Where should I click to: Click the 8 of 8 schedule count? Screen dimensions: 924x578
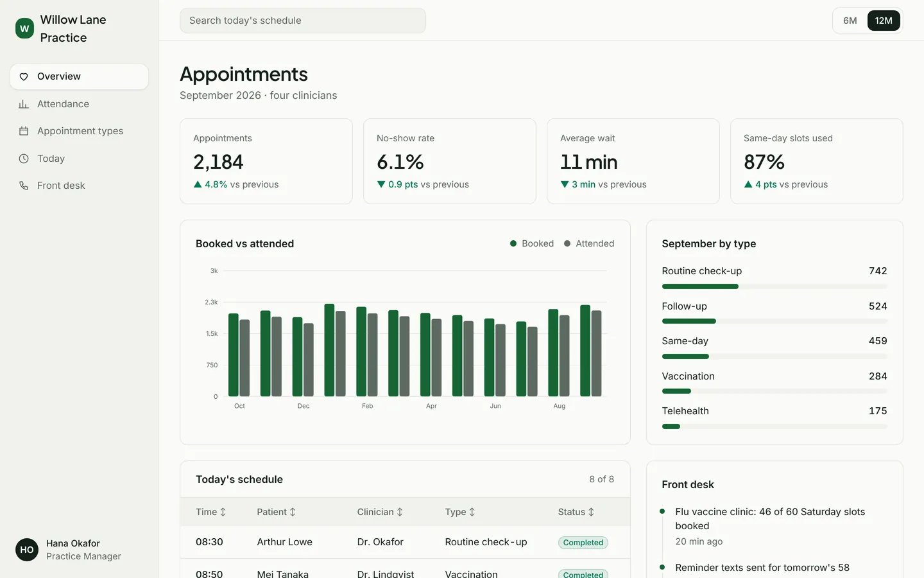(x=602, y=479)
